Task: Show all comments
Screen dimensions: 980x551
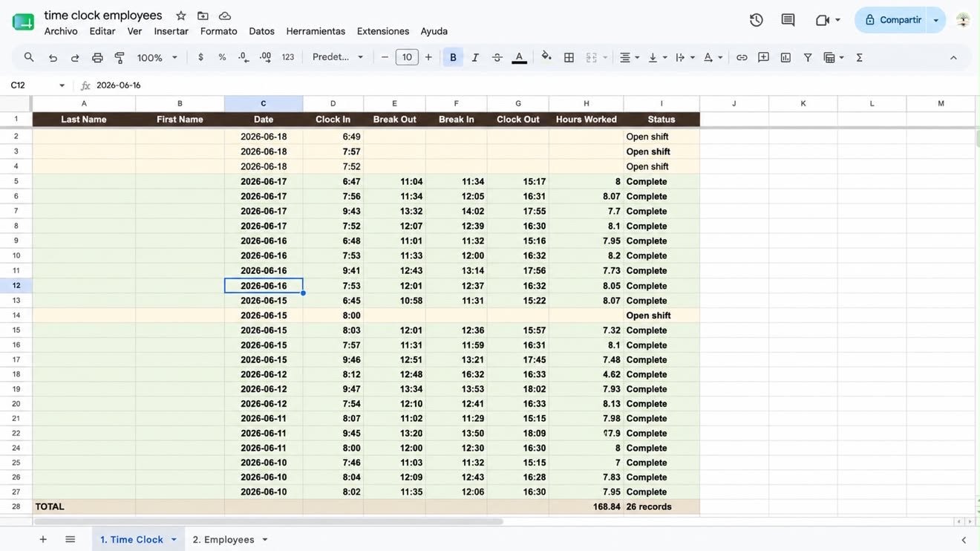Action: coord(788,20)
